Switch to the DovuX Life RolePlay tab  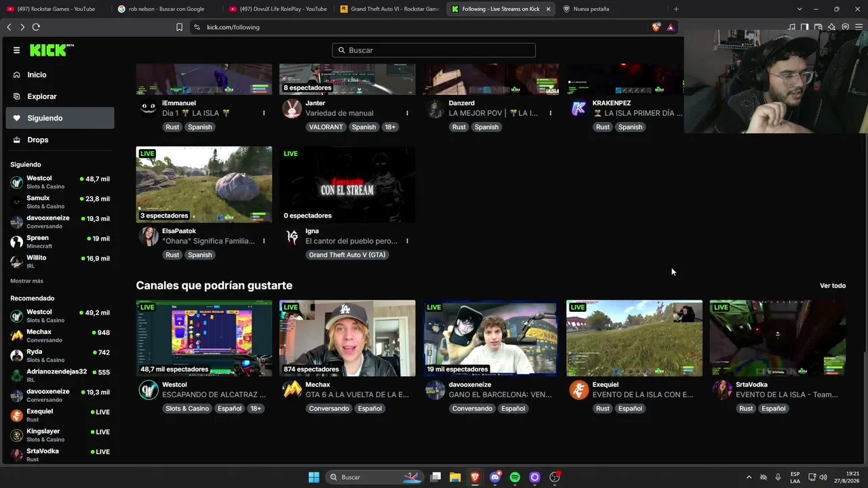(278, 9)
